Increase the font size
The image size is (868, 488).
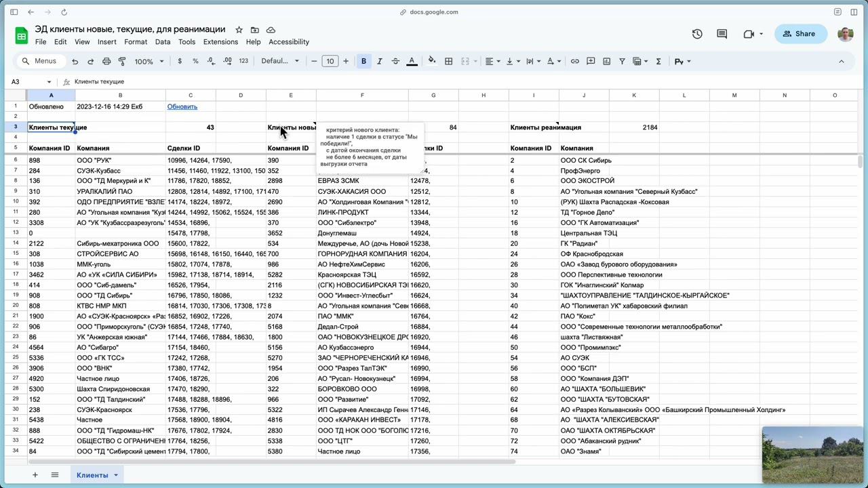tap(346, 61)
